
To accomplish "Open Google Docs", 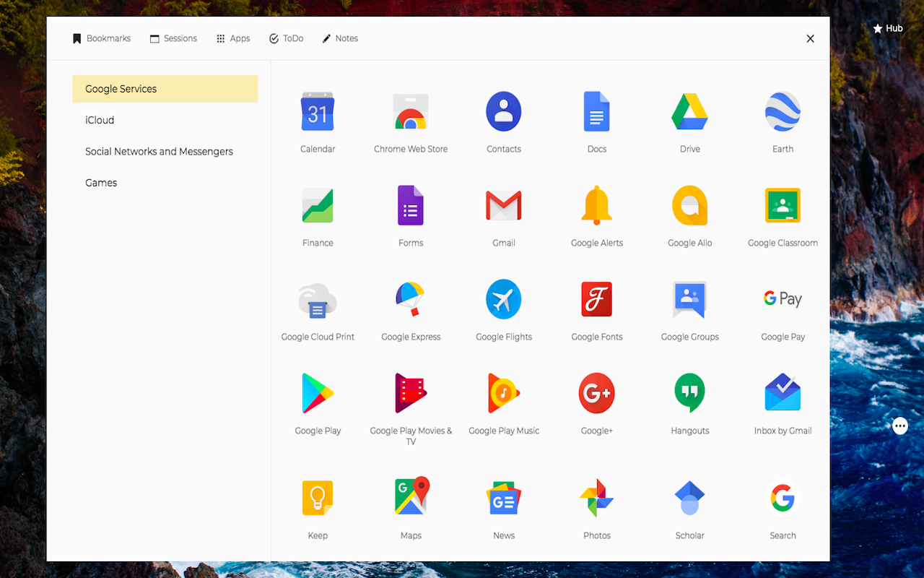I will point(597,112).
